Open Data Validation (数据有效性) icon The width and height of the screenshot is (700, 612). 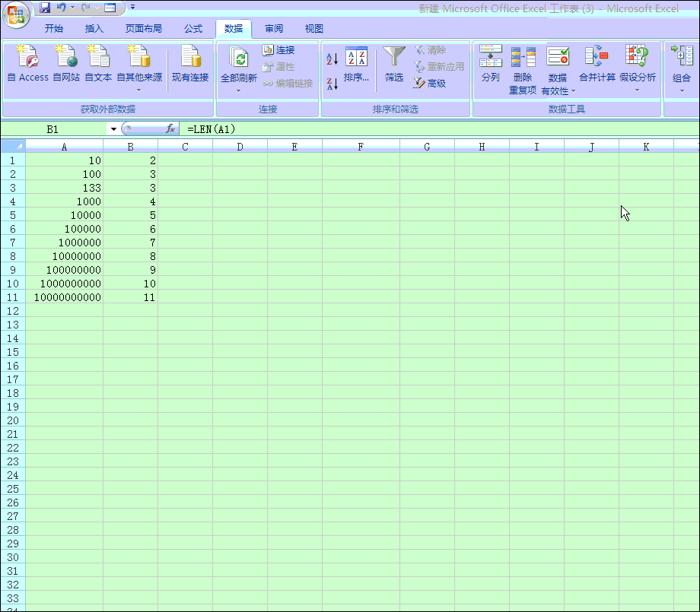[558, 58]
